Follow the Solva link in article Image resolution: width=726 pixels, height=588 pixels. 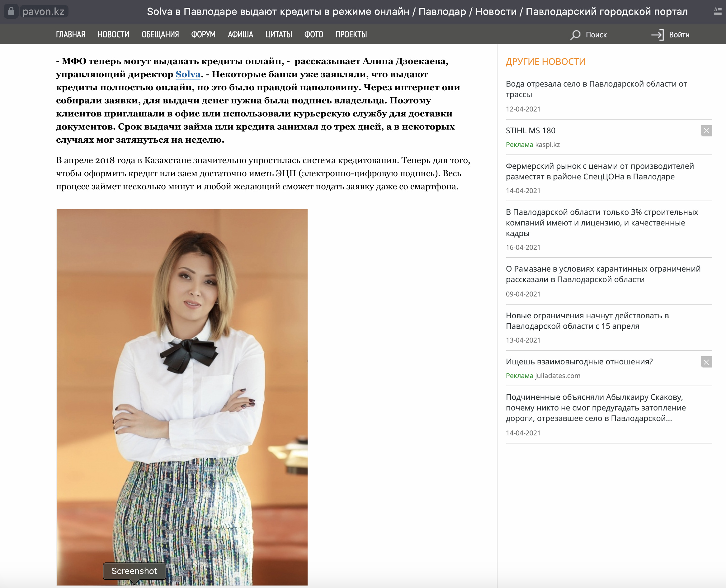point(188,74)
